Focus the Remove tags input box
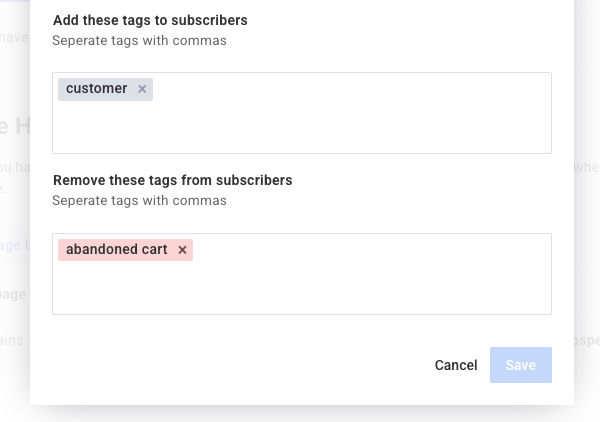Image resolution: width=600 pixels, height=422 pixels. [350, 285]
